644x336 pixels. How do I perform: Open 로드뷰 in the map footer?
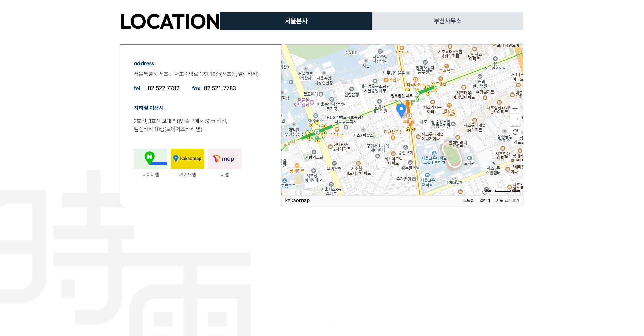tap(468, 200)
